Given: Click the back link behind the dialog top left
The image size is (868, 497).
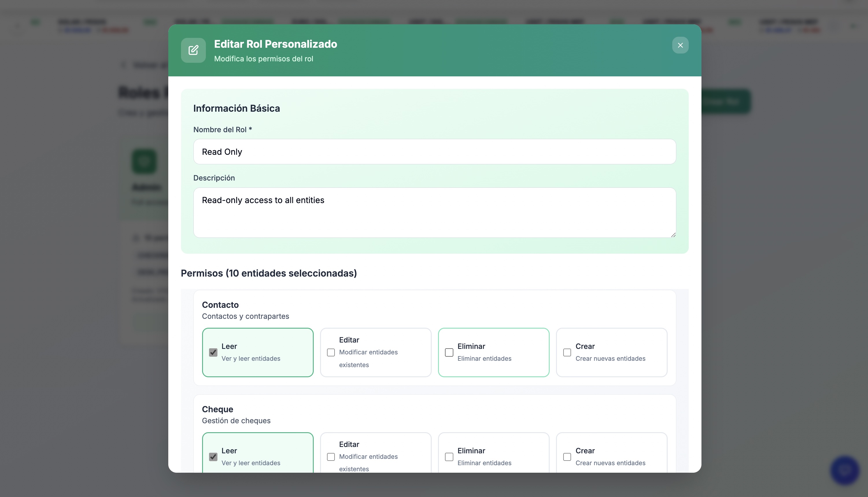Looking at the screenshot, I should click(x=143, y=65).
